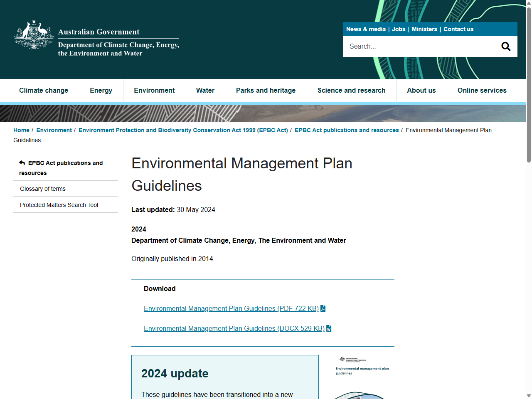Navigate to Home via the breadcrumb

(x=21, y=130)
